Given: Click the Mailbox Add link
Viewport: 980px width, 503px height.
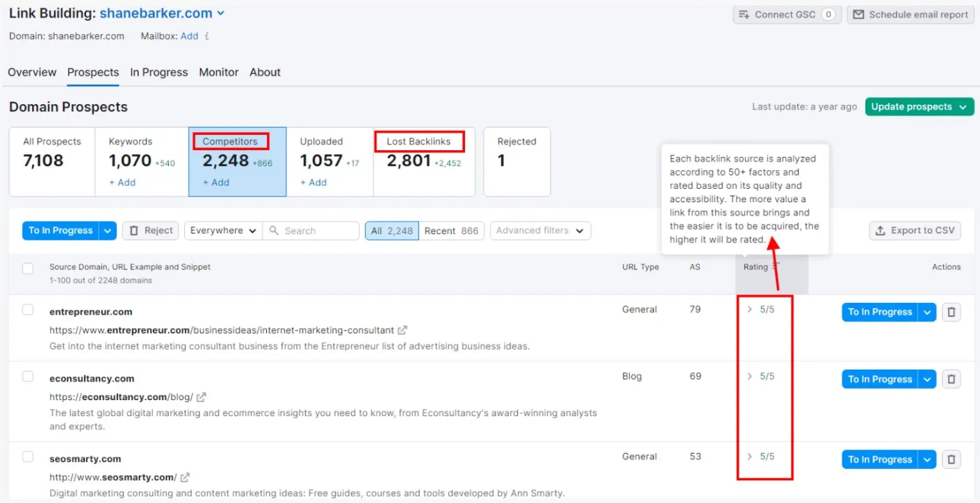Looking at the screenshot, I should 189,36.
